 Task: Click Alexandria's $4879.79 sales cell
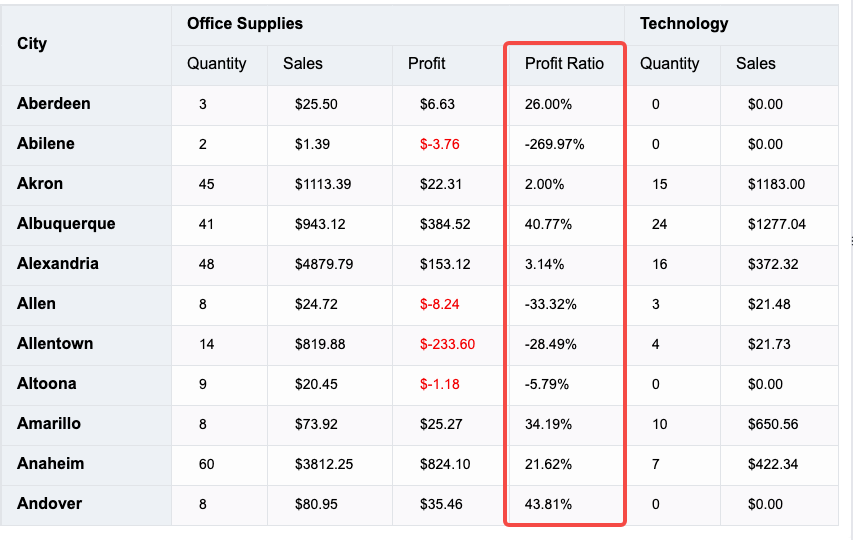pos(324,264)
